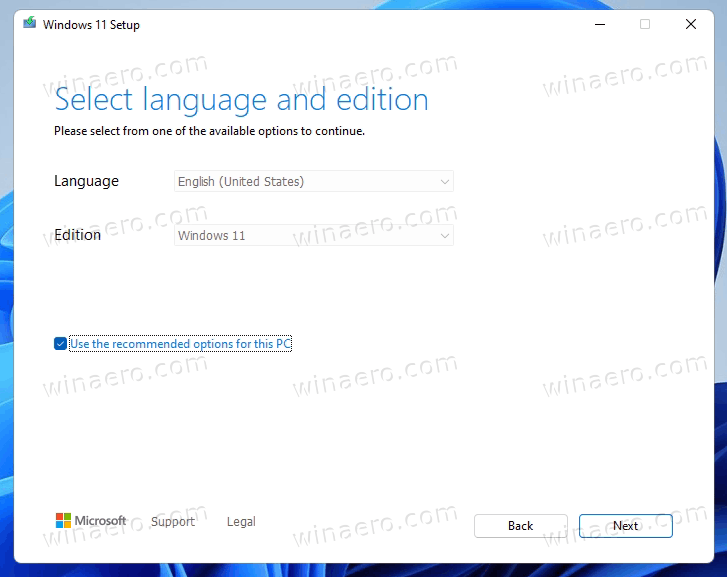
Task: Open the Support link
Action: pyautogui.click(x=172, y=521)
